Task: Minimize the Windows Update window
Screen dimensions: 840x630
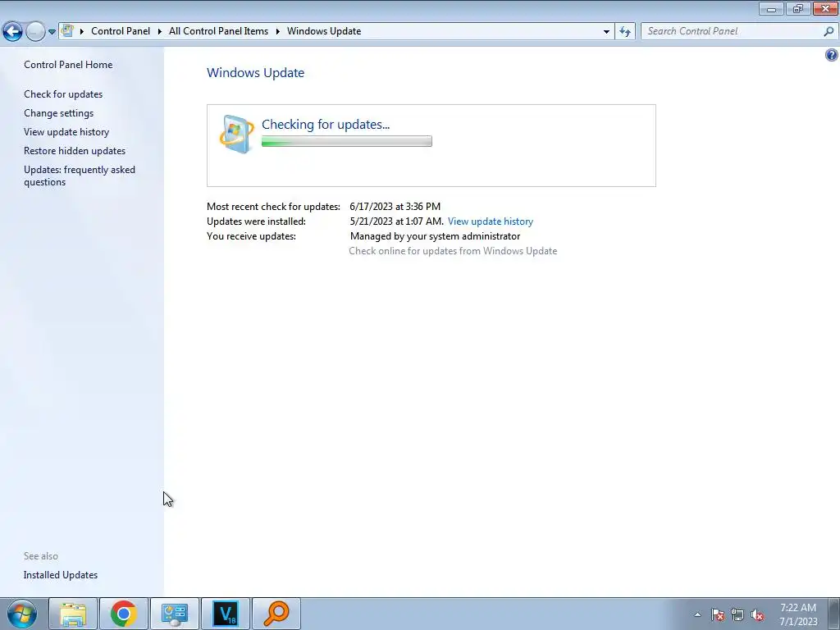Action: tap(771, 8)
